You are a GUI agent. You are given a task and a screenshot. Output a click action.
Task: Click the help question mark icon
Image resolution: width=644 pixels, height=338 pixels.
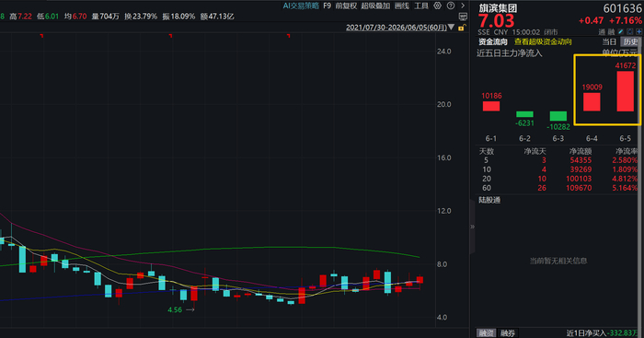[x=451, y=6]
